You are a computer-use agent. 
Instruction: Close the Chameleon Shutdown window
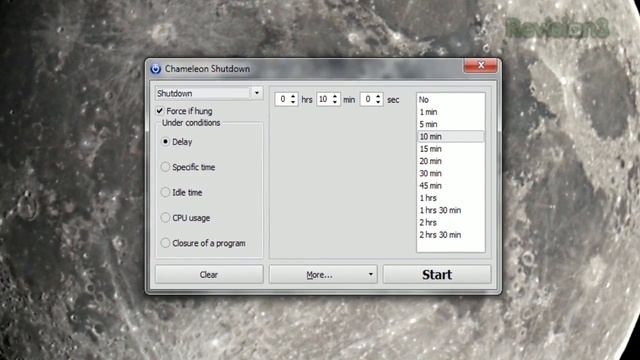(x=481, y=65)
